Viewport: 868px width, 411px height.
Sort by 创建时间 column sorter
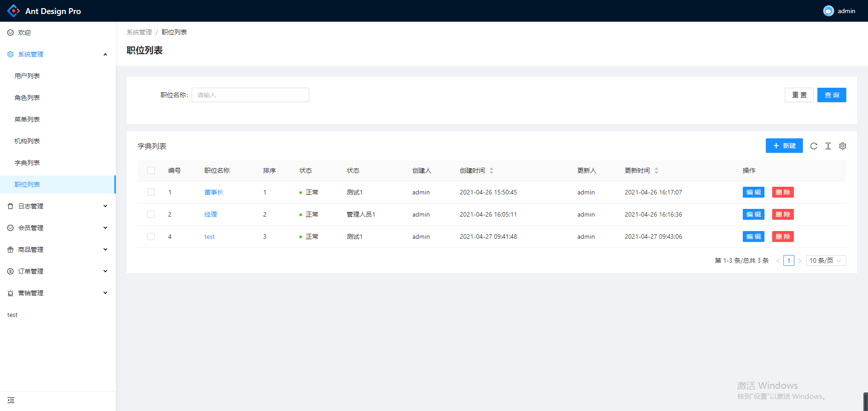(491, 170)
